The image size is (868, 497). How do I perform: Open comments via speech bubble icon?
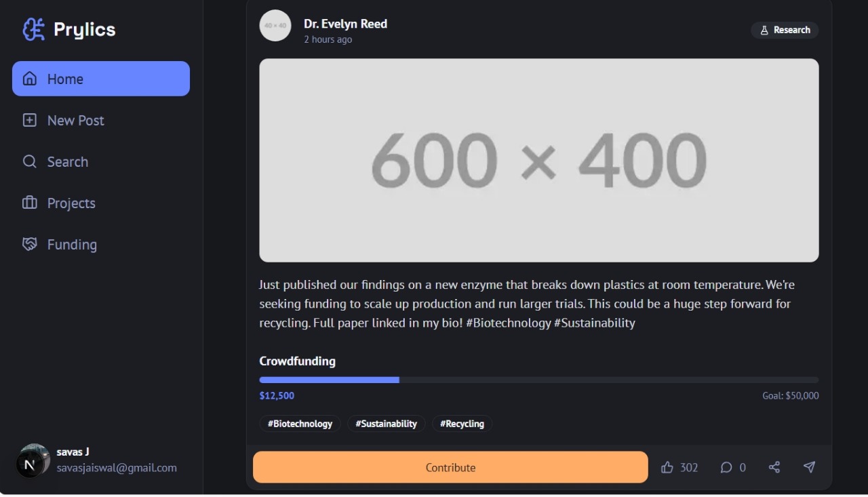726,467
